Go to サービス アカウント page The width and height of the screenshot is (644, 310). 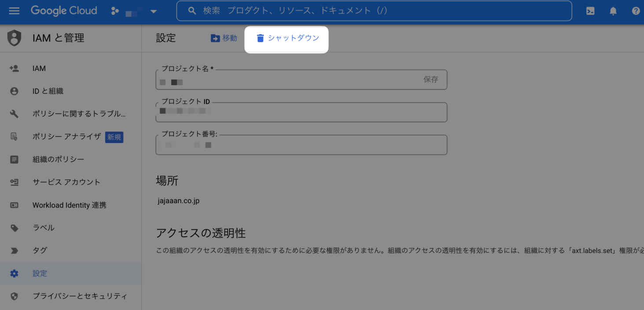pyautogui.click(x=66, y=182)
